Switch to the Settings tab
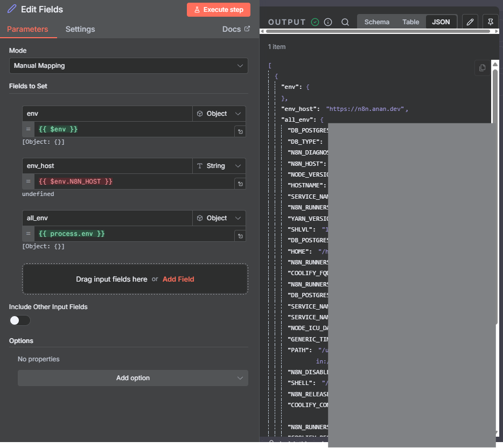The width and height of the screenshot is (503, 448). (80, 29)
